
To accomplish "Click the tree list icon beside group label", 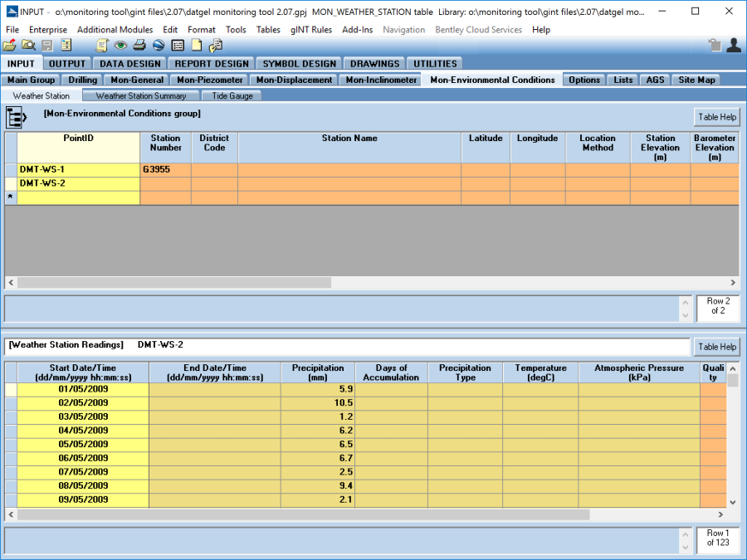I will point(16,118).
